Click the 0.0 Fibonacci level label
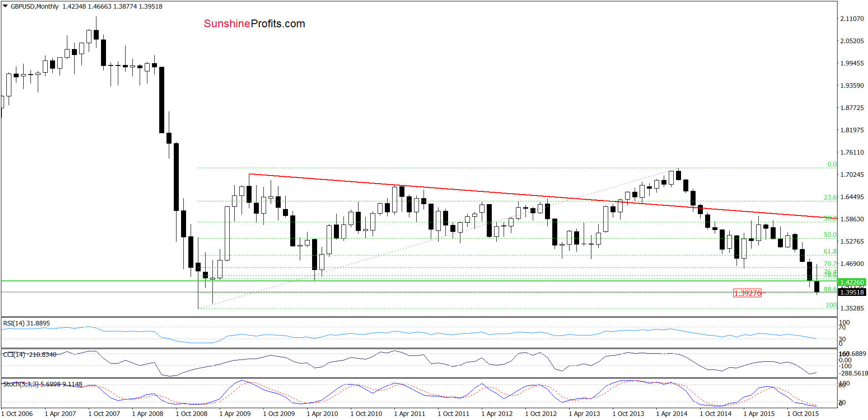The width and height of the screenshot is (868, 420). [x=832, y=164]
